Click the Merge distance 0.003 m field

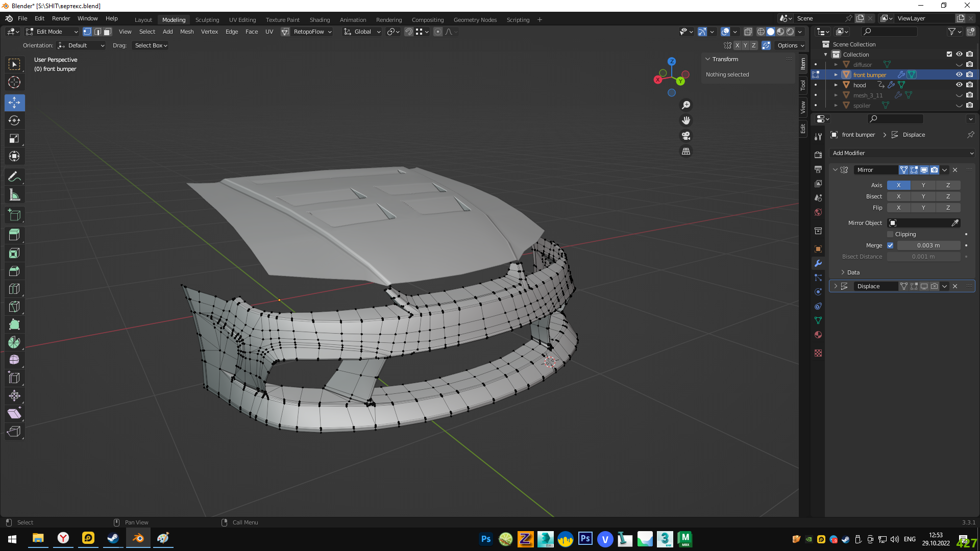(x=928, y=245)
